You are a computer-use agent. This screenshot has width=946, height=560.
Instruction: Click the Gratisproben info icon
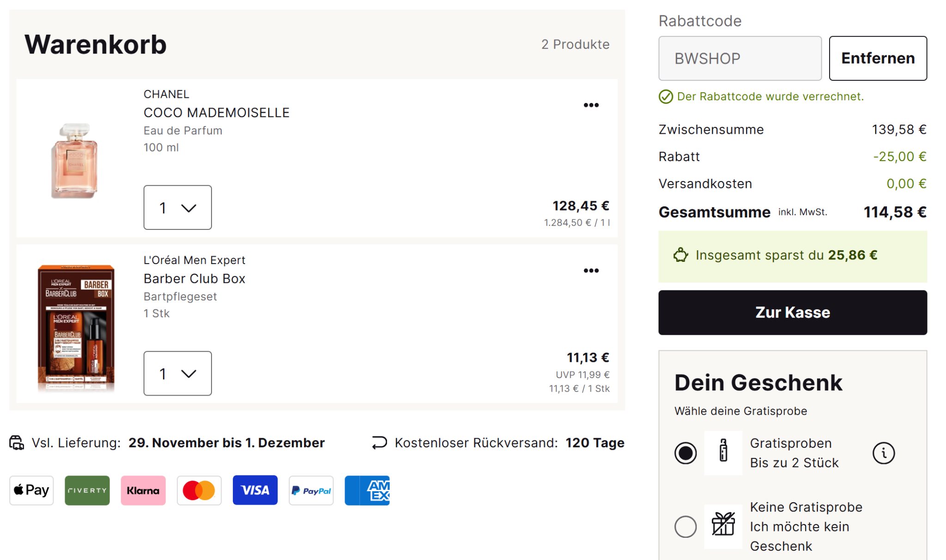coord(883,453)
